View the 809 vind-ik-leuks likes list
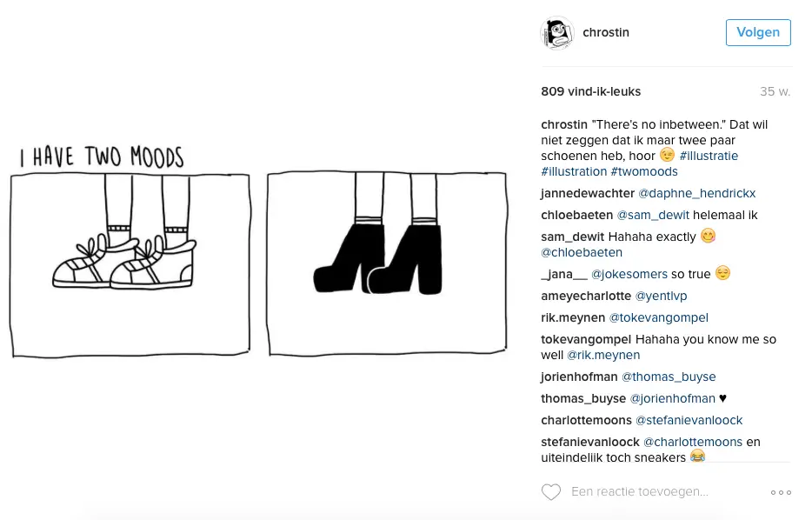The image size is (812, 520). [x=591, y=91]
